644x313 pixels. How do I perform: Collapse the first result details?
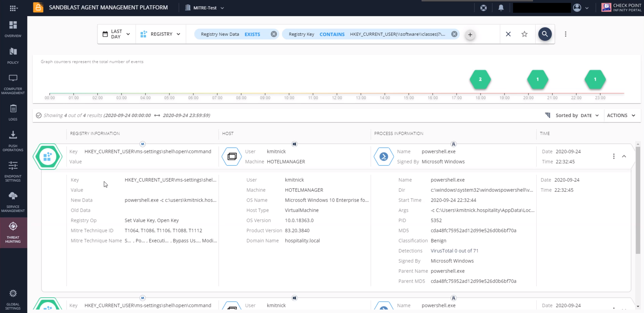point(624,156)
